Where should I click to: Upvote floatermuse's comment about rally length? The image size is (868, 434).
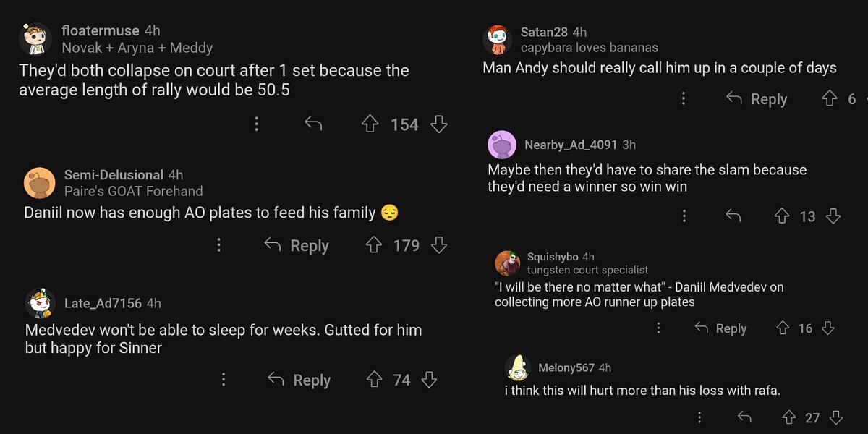(x=370, y=124)
